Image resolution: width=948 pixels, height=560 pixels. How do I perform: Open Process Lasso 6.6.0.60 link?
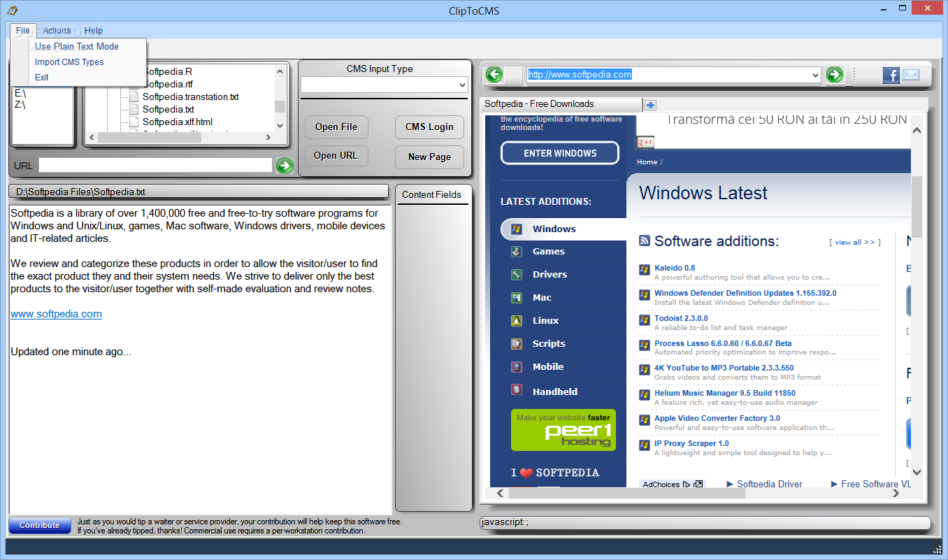click(723, 343)
